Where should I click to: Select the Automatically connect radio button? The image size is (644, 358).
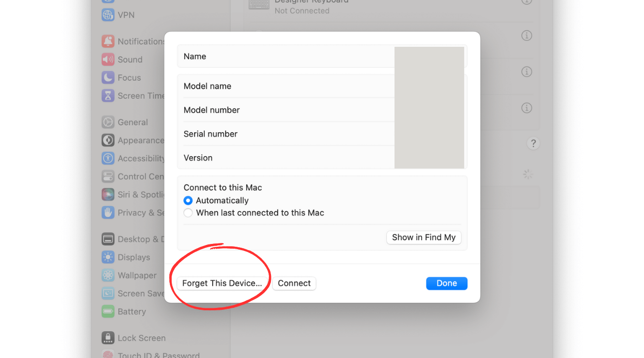(188, 200)
